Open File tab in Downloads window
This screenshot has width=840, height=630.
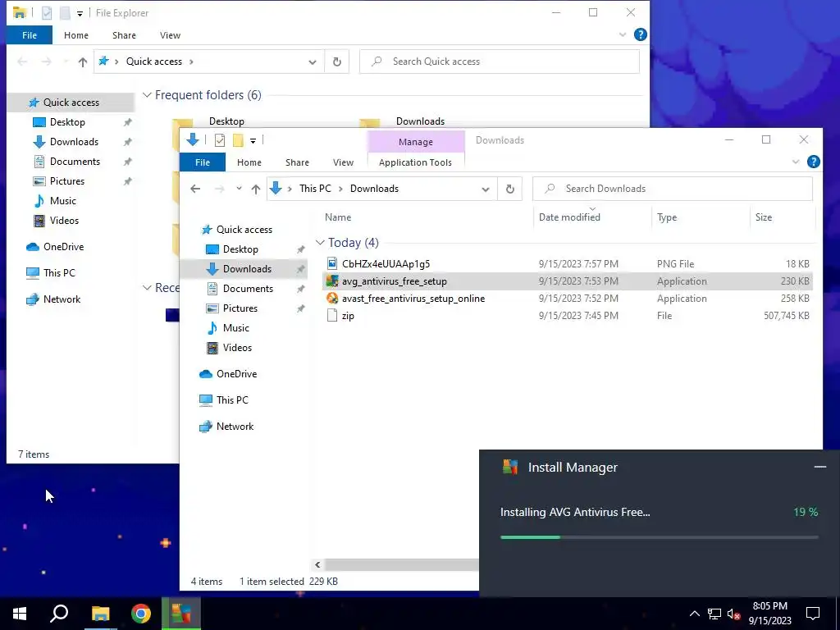tap(203, 162)
